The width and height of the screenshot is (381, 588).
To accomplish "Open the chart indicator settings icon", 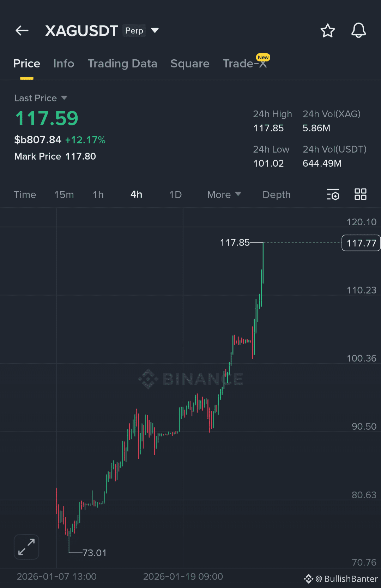I will pyautogui.click(x=333, y=195).
